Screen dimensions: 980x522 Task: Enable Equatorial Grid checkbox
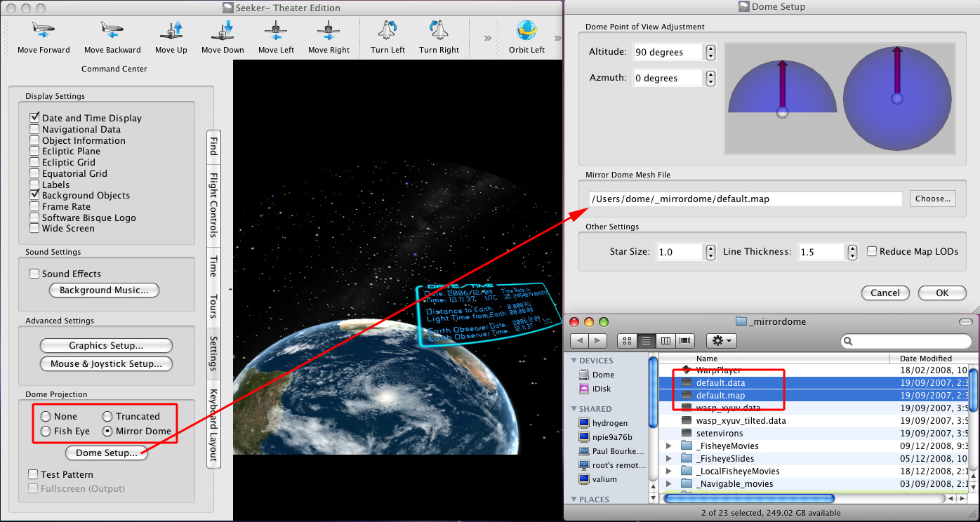coord(34,173)
